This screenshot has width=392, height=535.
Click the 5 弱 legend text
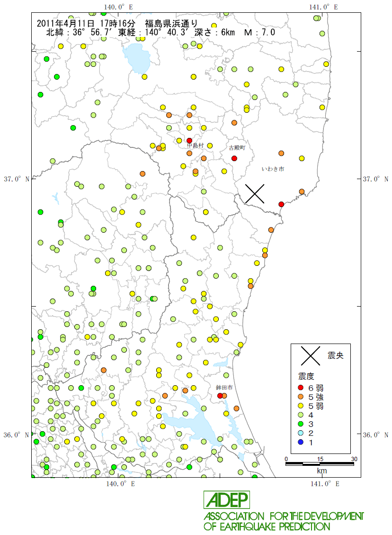316,406
